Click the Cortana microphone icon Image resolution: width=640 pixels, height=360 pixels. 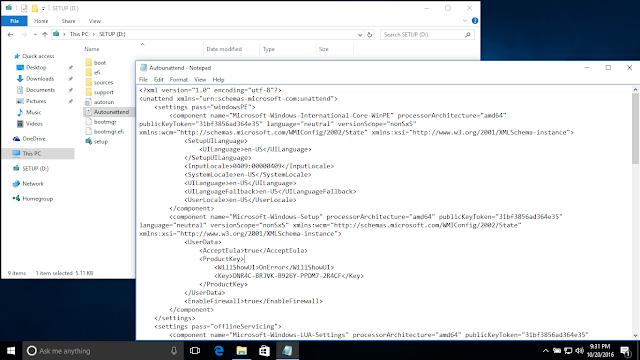tap(174, 351)
